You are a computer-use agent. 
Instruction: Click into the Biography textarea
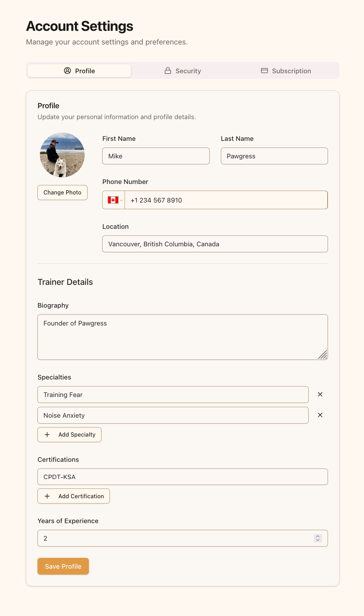tap(183, 337)
